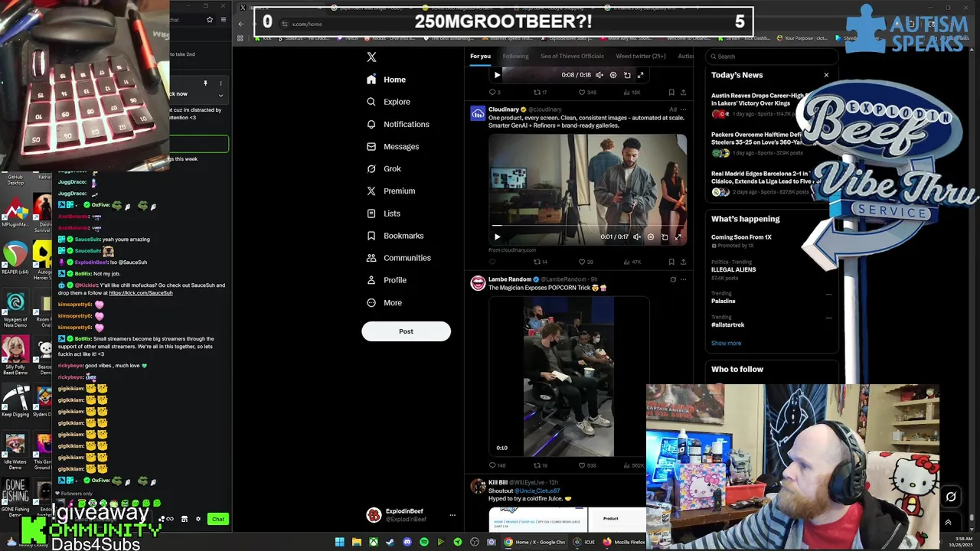Open Profile in the sidebar
This screenshot has width=980, height=551.
coord(387,280)
